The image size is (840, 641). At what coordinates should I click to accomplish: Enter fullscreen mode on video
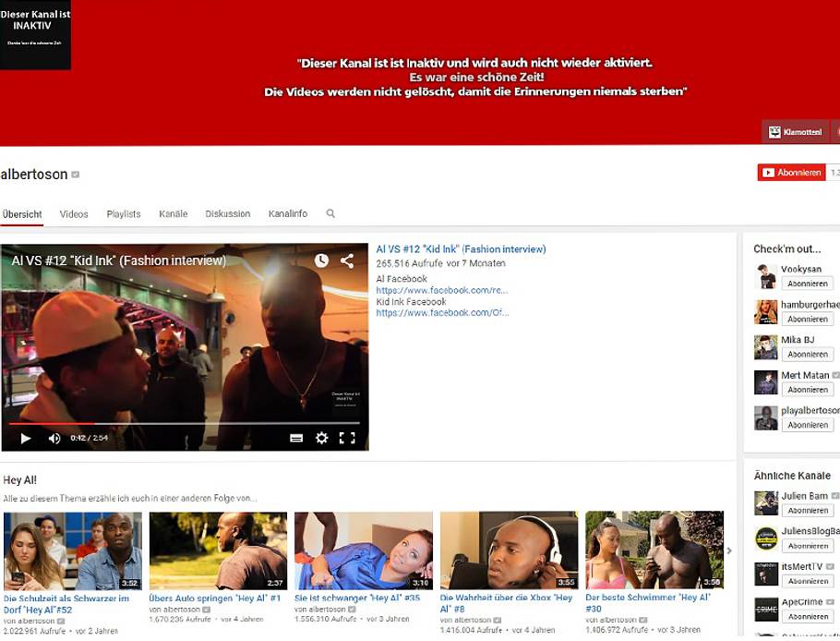coord(347,438)
